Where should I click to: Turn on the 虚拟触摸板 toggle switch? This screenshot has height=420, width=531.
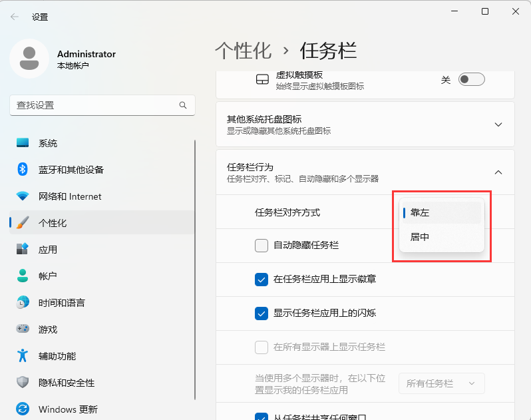click(x=471, y=80)
